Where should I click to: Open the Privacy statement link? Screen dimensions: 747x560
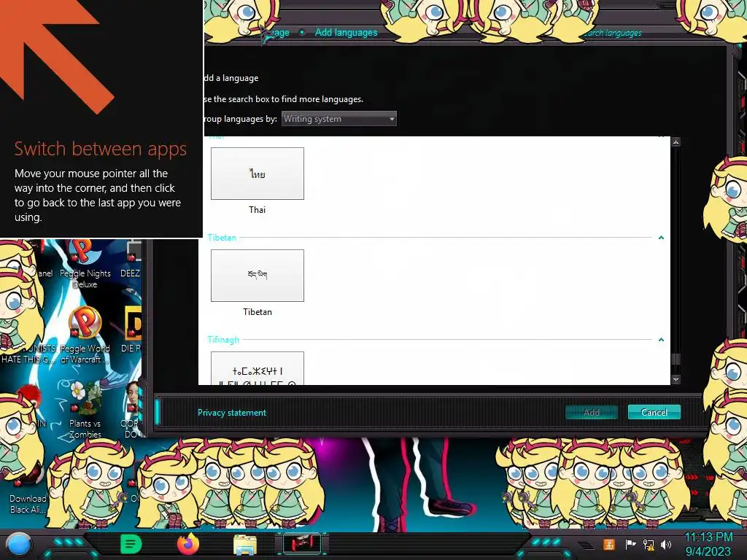pos(232,413)
